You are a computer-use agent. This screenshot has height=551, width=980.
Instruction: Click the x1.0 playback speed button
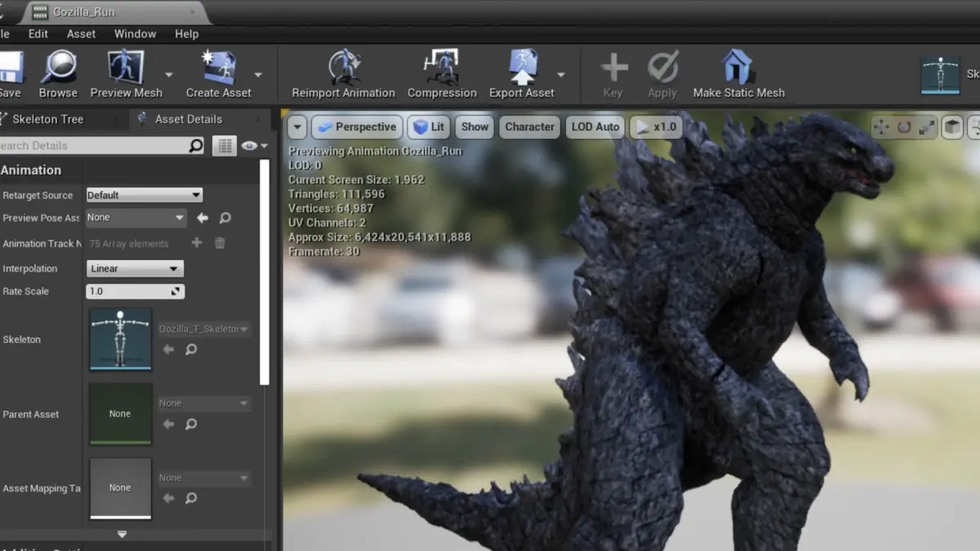[x=656, y=127]
